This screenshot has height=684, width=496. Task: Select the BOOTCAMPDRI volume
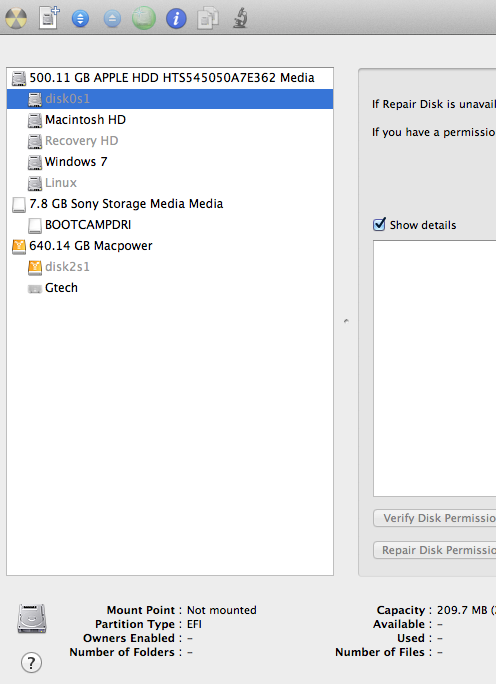[170, 225]
